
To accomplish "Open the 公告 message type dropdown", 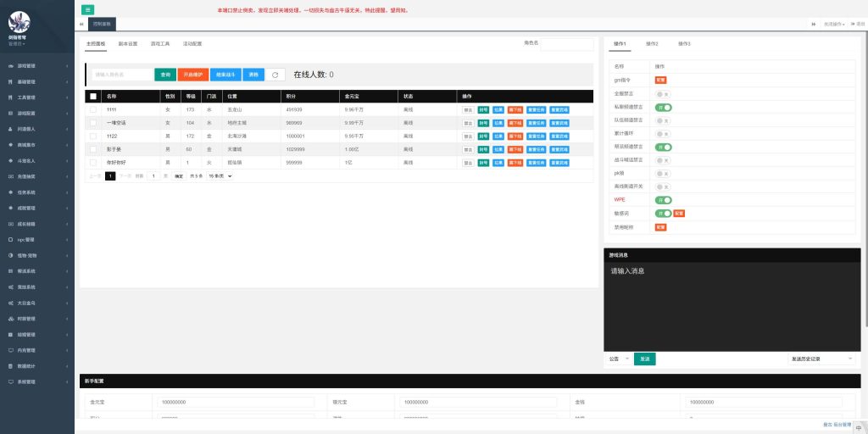I will point(618,359).
